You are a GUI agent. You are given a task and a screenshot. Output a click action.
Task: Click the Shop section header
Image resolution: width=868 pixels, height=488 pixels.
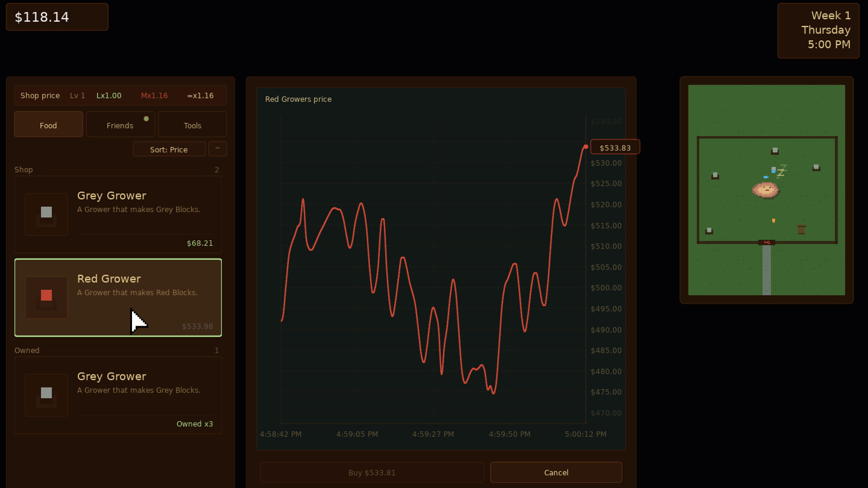point(24,169)
